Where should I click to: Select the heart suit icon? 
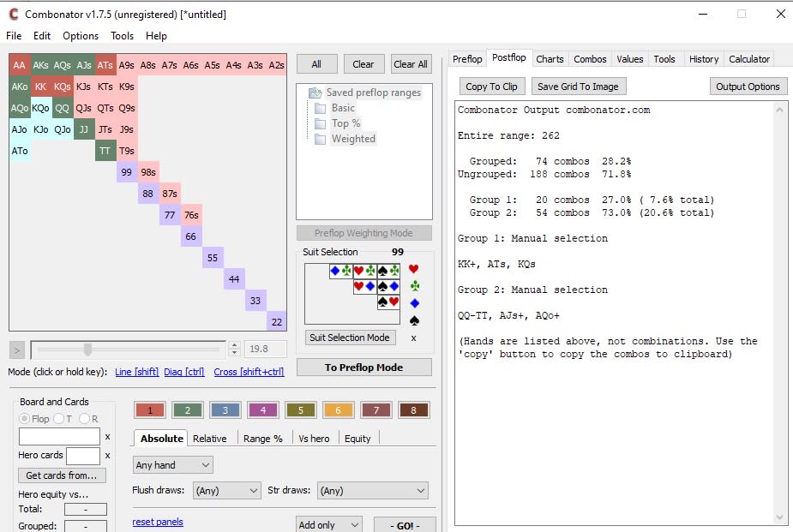coord(414,269)
